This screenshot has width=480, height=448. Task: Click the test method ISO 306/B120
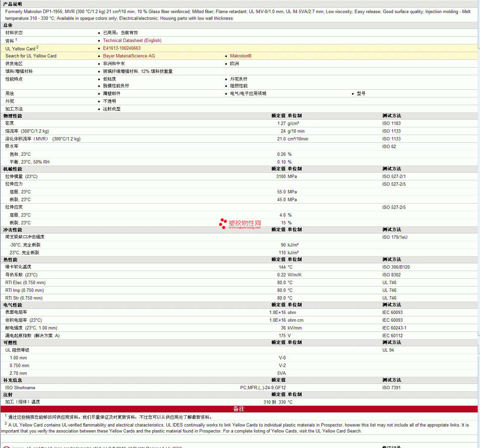coord(396,267)
